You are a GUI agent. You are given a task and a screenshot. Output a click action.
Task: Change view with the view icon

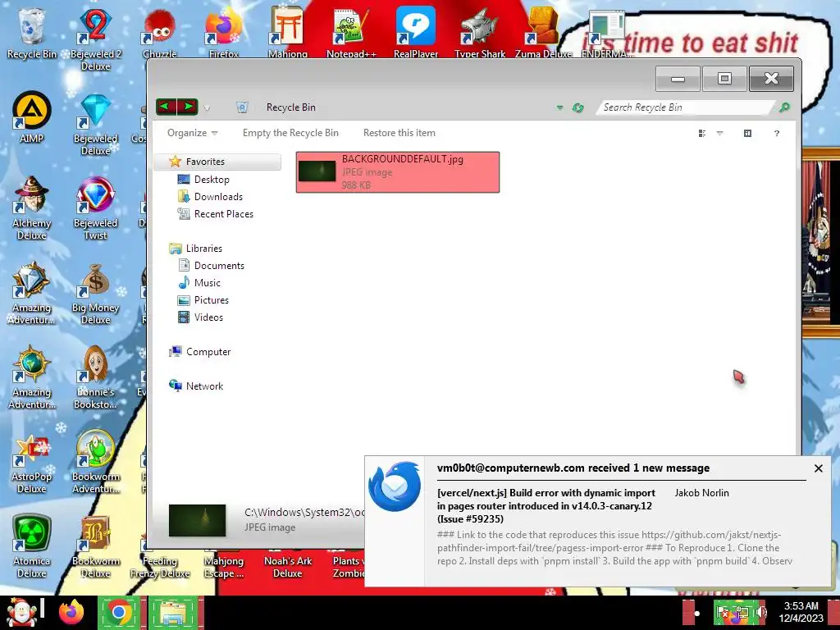[702, 134]
